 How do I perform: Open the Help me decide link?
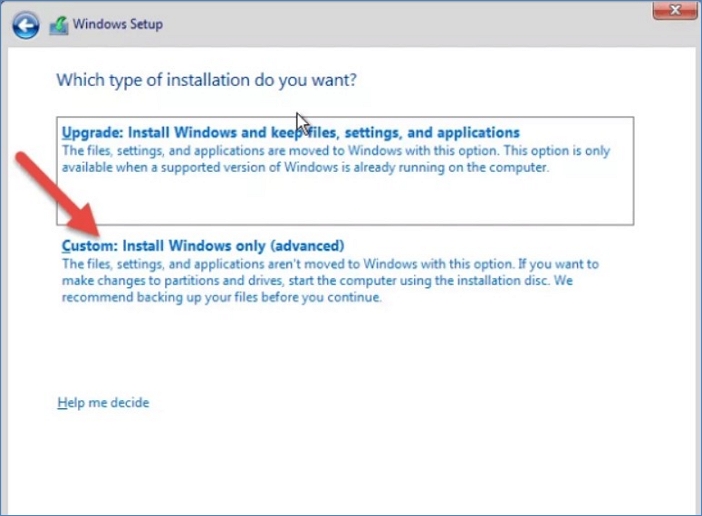click(103, 403)
